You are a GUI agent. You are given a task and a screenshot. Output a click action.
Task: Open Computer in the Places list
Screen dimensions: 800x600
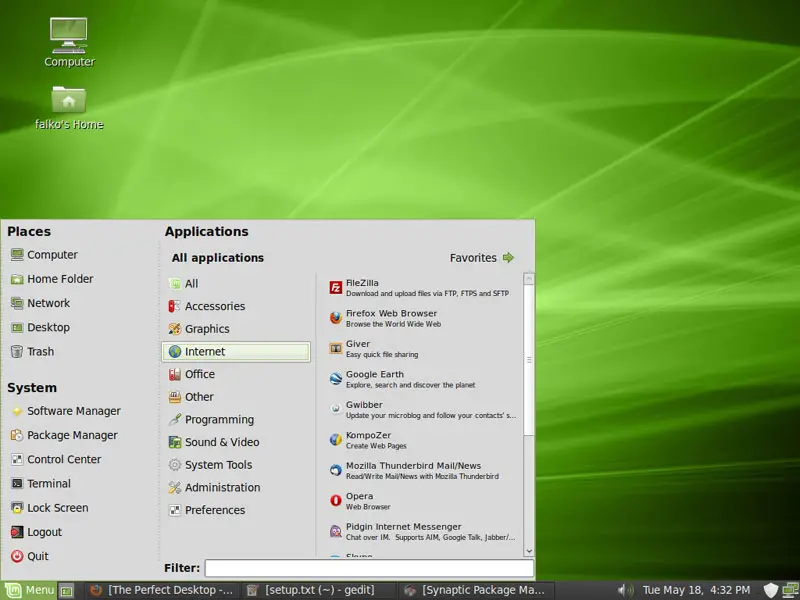pos(44,255)
